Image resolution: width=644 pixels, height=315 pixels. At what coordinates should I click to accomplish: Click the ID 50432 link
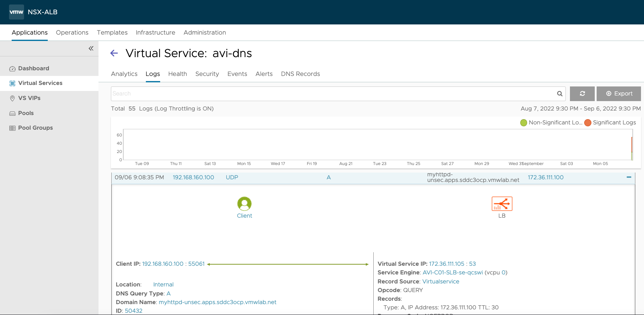(x=134, y=311)
